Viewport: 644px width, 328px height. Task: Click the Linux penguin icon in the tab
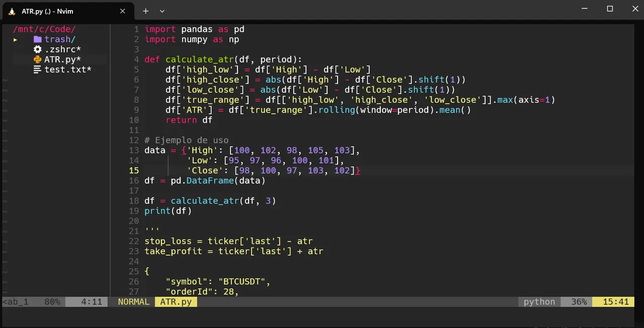12,11
